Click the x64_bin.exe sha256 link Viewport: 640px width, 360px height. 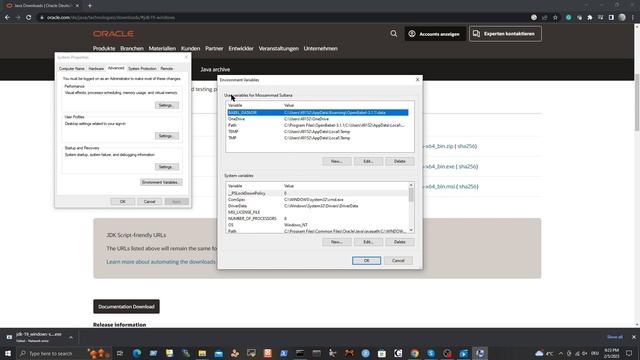tap(468, 167)
